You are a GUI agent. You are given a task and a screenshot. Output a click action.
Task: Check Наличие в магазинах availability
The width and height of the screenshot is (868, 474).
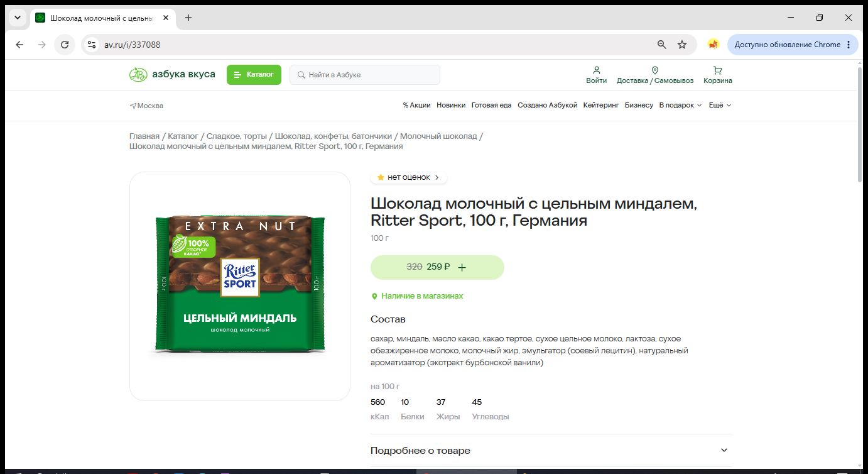point(417,296)
